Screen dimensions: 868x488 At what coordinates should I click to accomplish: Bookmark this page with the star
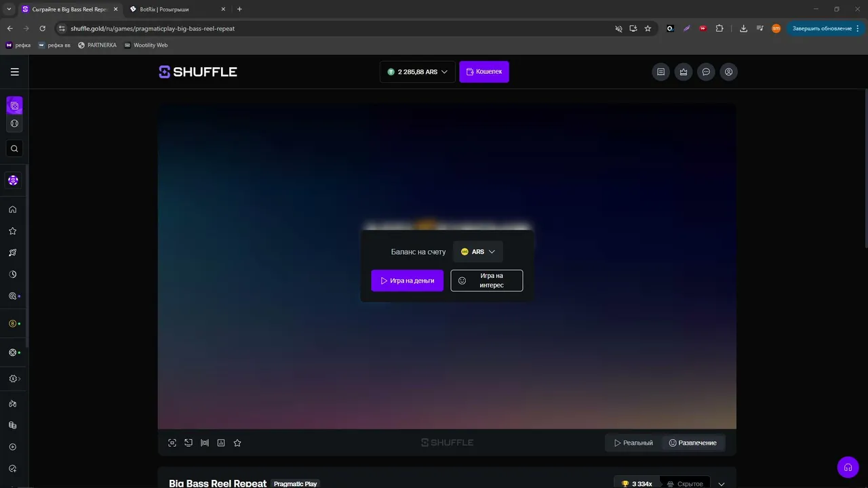coord(648,28)
